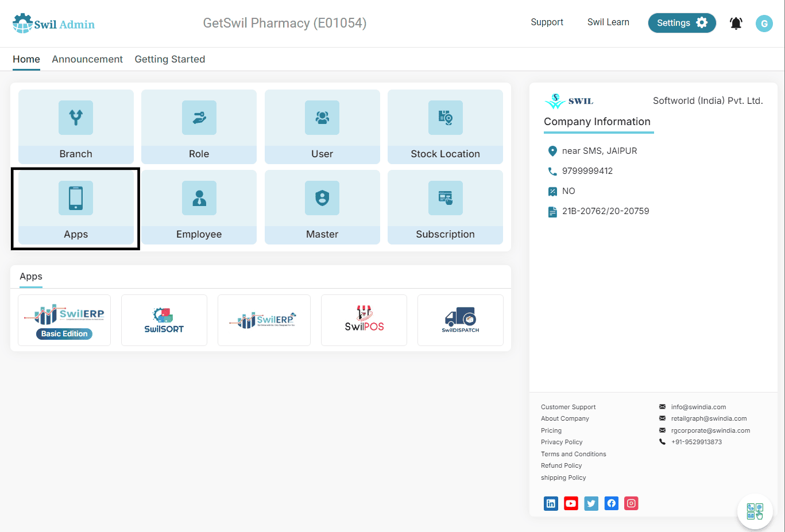The image size is (785, 532).
Task: Open the Support link
Action: point(547,22)
